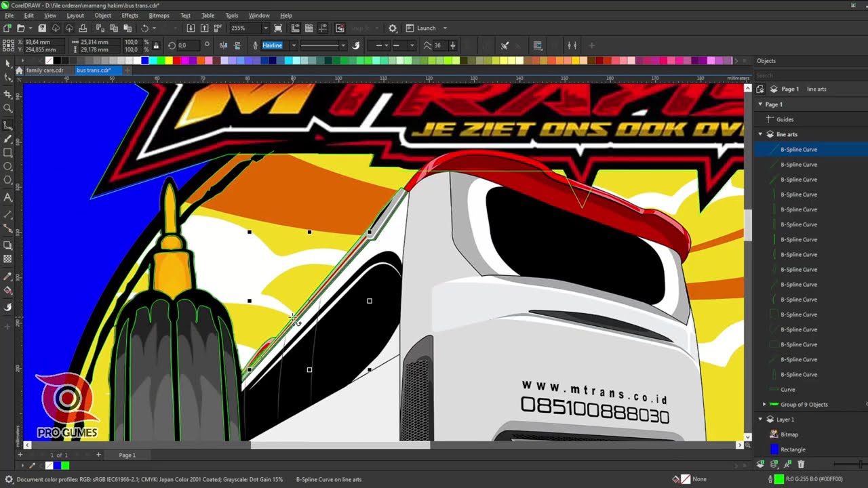Open the Options gear icon

pyautogui.click(x=393, y=28)
